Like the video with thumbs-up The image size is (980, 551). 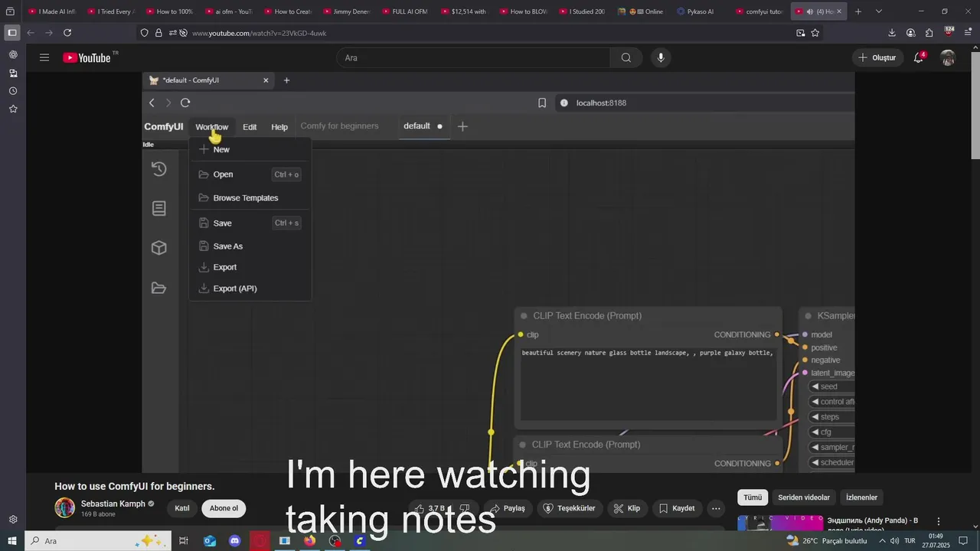pos(430,508)
